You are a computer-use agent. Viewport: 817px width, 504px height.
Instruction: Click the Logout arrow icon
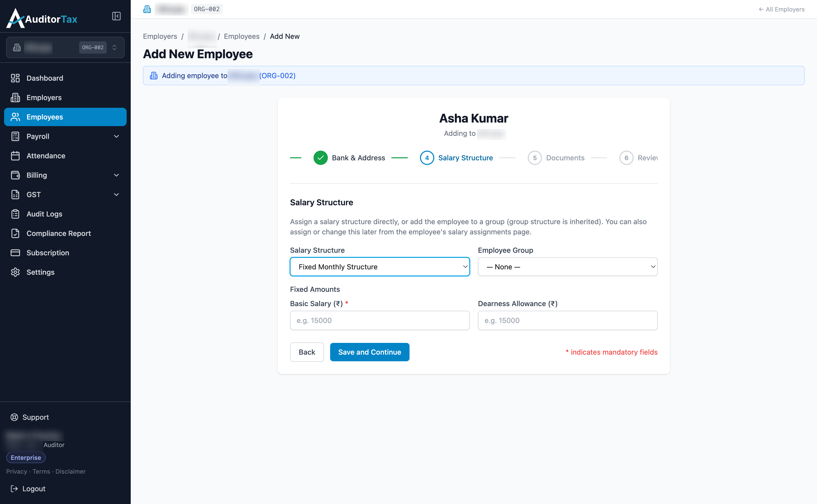(14, 488)
